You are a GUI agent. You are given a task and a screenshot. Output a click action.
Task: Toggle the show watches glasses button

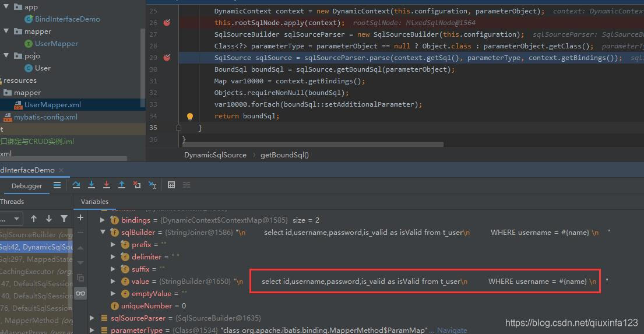[x=80, y=293]
